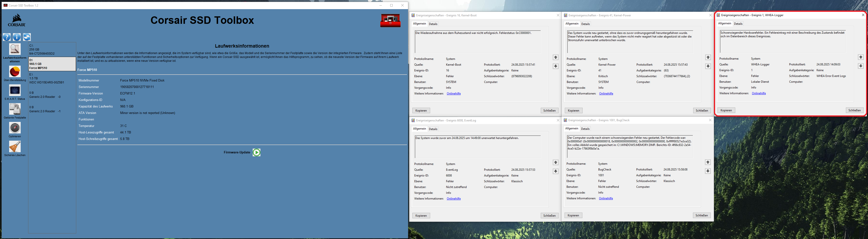868x239 pixels.
Task: Open Onlinehilfe link in Kernel-Power window
Action: point(606,93)
